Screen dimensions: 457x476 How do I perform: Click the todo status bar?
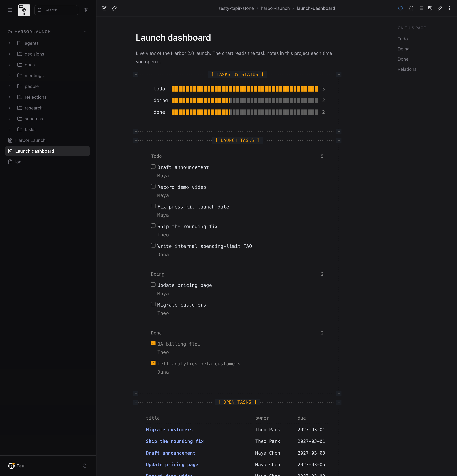click(245, 89)
